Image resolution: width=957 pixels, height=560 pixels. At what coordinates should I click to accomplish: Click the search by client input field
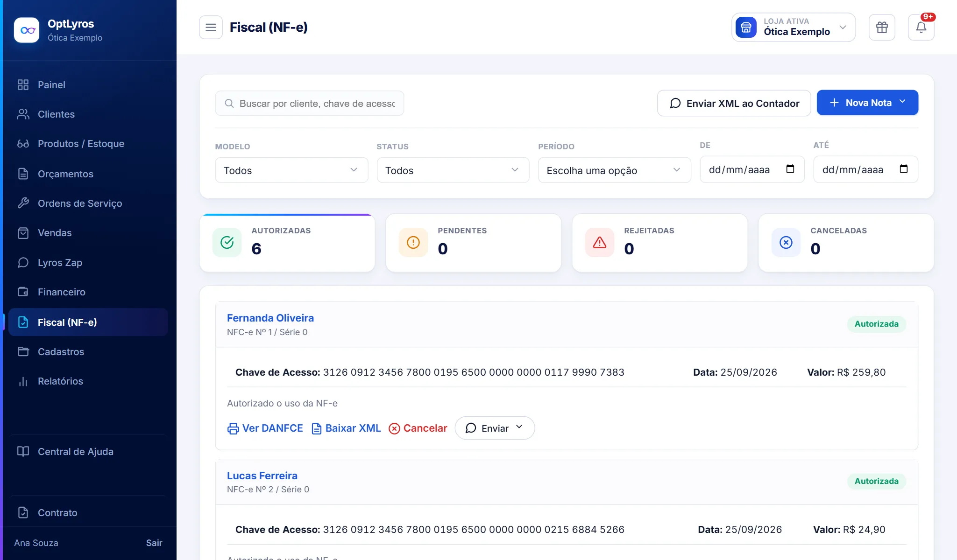309,103
